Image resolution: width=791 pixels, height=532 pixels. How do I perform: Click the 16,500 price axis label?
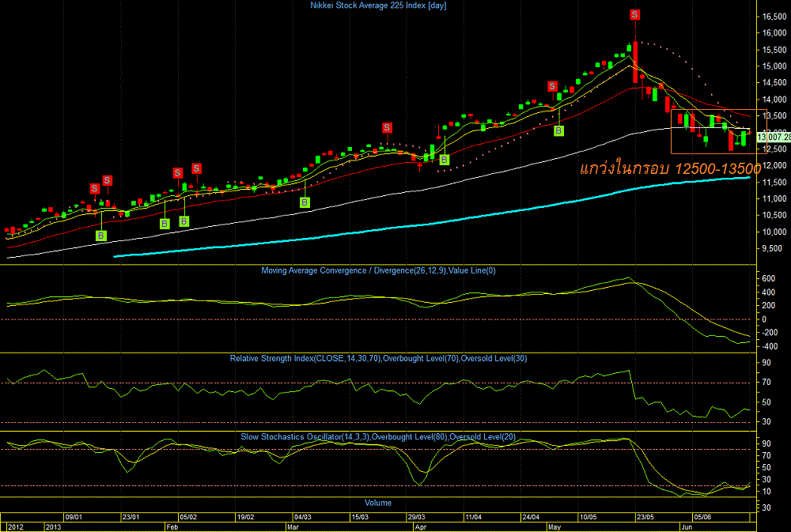click(774, 17)
